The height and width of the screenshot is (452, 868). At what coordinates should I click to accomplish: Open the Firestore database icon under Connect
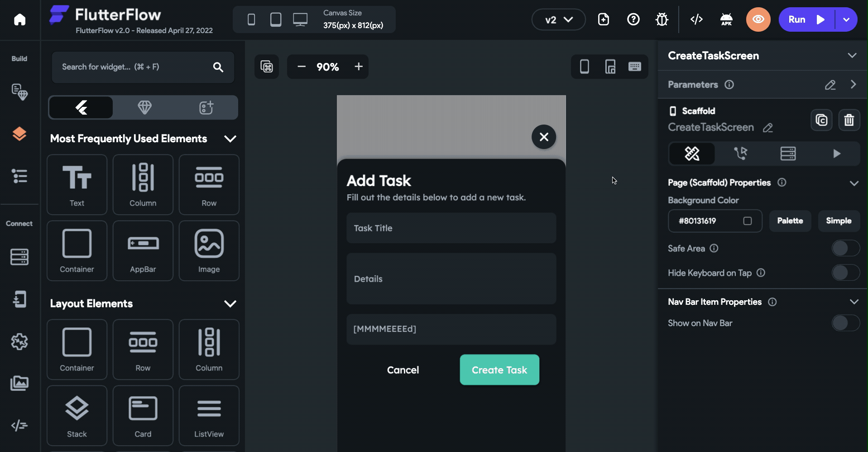click(x=19, y=257)
